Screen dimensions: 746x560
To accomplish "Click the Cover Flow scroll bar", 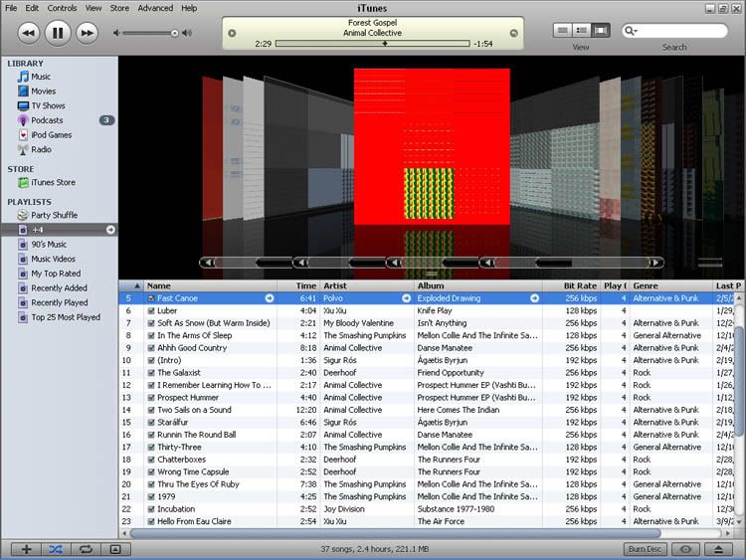I will tap(432, 263).
